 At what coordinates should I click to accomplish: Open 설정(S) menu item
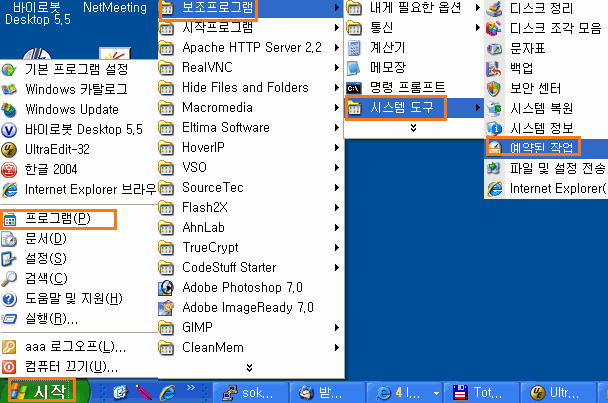point(46,259)
